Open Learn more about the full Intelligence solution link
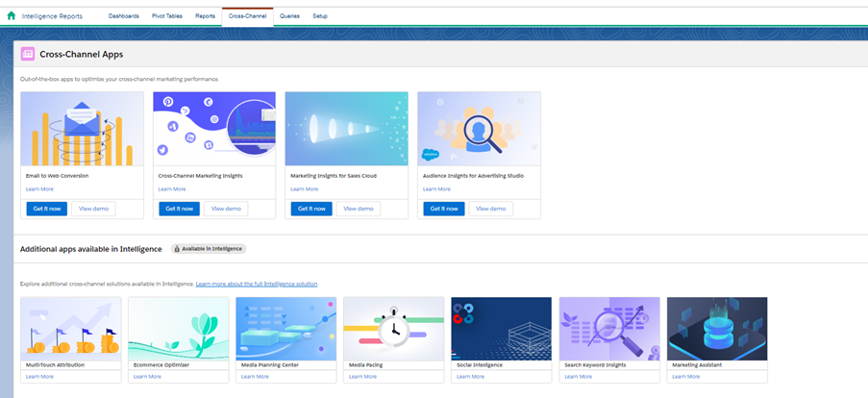 tap(257, 284)
